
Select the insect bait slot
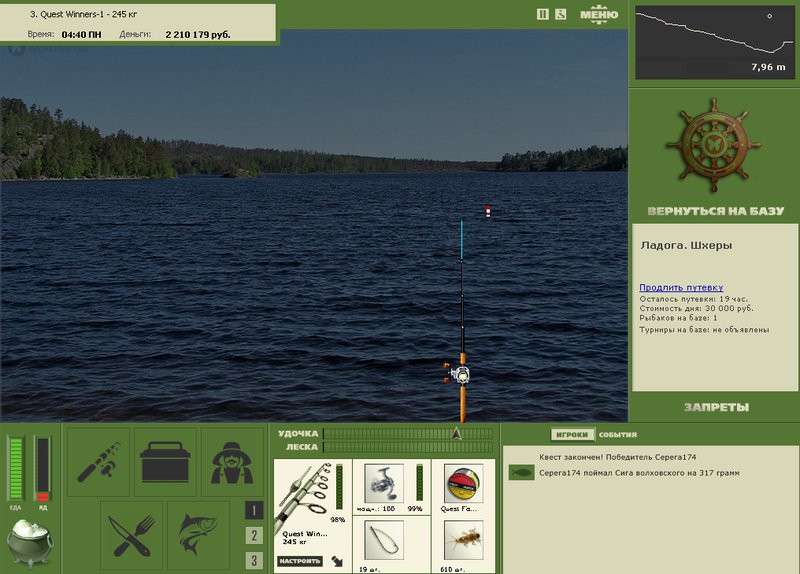click(x=463, y=540)
